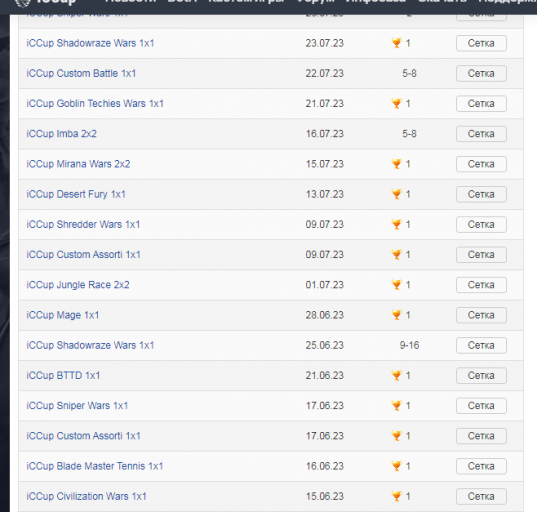
Task: Click trophy icon in Civilization Wars 1x1 row
Action: tap(396, 496)
